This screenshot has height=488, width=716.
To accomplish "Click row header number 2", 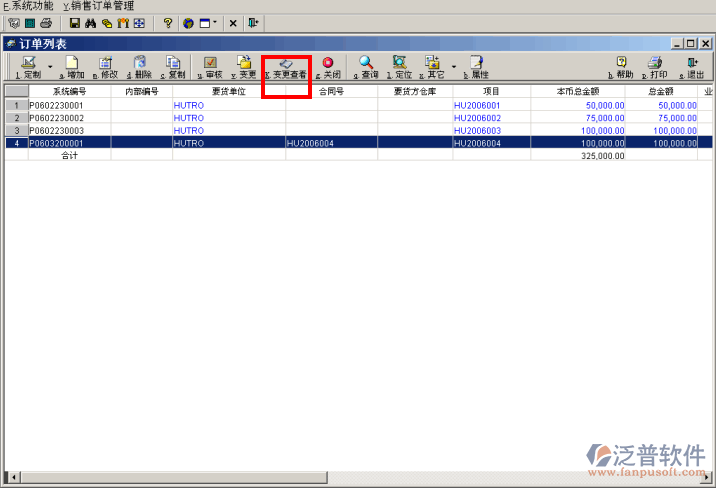I will (x=17, y=118).
